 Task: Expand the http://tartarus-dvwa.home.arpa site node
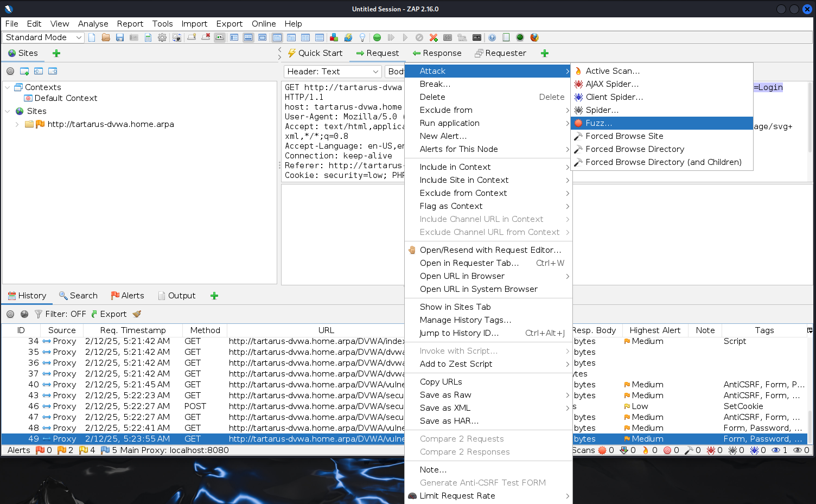point(17,124)
